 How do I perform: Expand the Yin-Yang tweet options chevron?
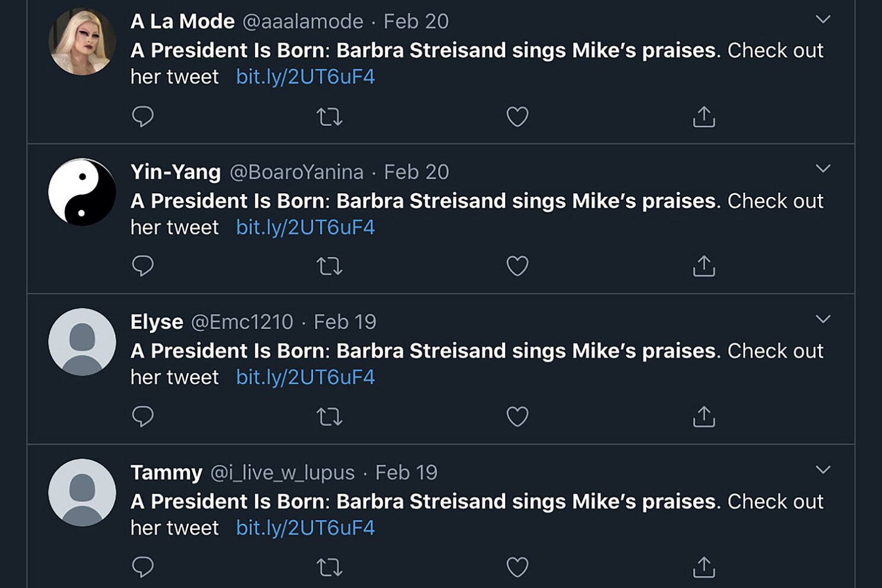coord(823,169)
